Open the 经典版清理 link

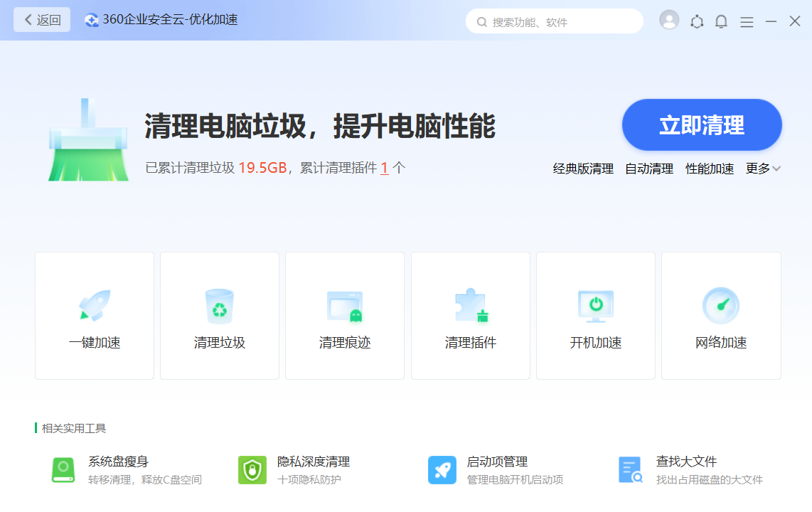tap(583, 169)
